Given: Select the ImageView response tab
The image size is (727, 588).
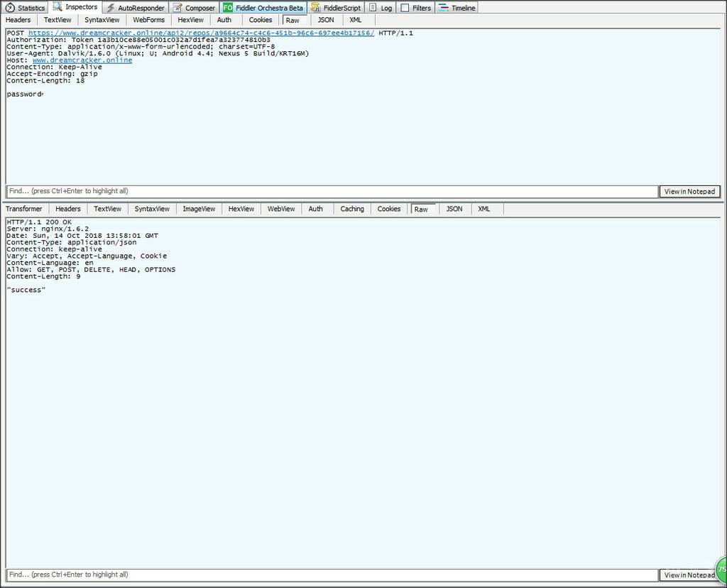Looking at the screenshot, I should pyautogui.click(x=199, y=209).
